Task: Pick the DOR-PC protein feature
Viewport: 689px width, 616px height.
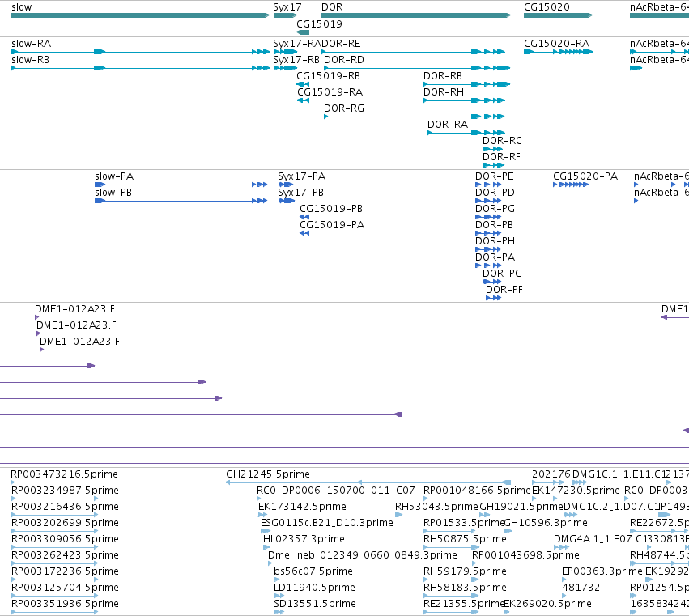Action: click(x=491, y=282)
